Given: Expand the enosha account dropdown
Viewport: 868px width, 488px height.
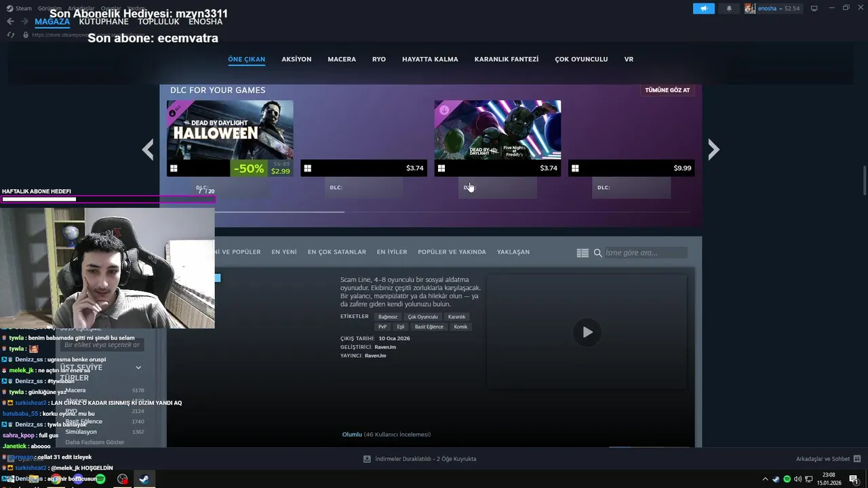Looking at the screenshot, I should (x=779, y=8).
